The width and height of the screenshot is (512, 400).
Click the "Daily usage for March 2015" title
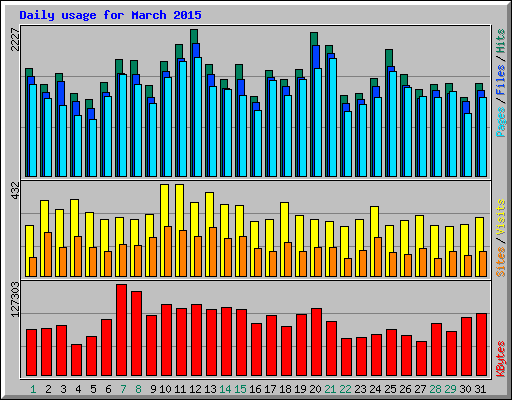(x=110, y=15)
